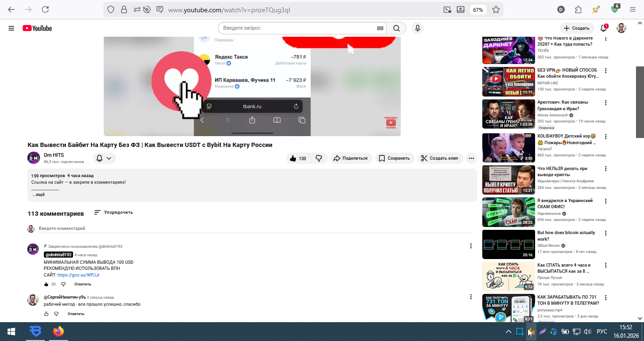Viewport: 644px width, 341px height.
Task: Click Поделиться share button
Action: coord(350,158)
